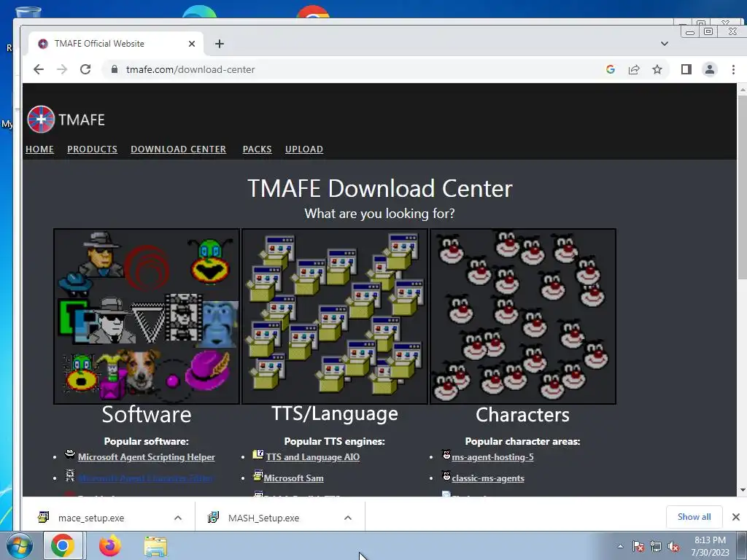The width and height of the screenshot is (747, 560).
Task: Click the TTS/Language category image
Action: pyautogui.click(x=334, y=316)
